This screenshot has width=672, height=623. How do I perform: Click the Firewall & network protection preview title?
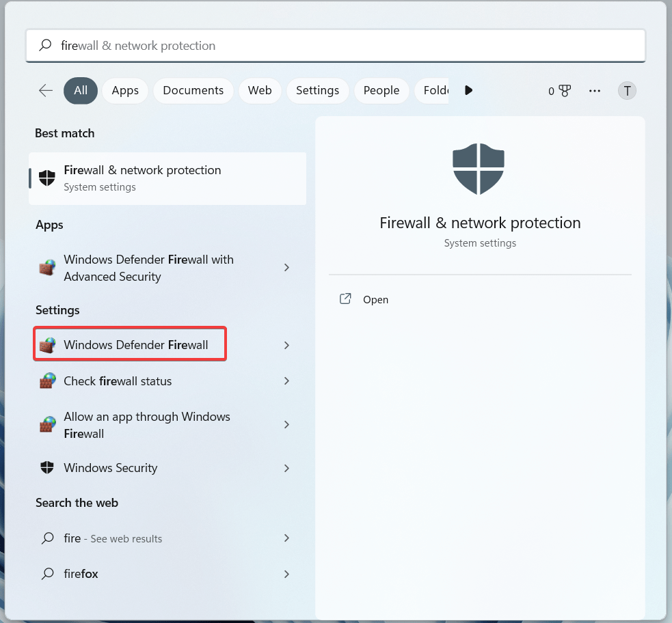point(480,223)
